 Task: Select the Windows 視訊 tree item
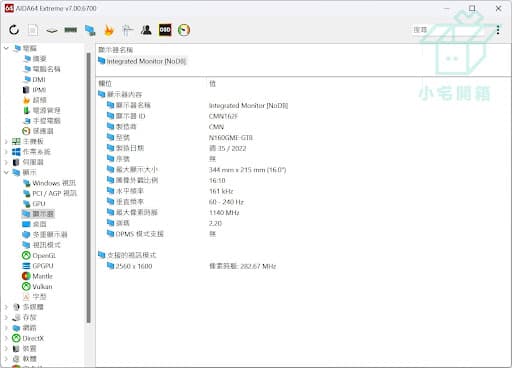[49, 183]
